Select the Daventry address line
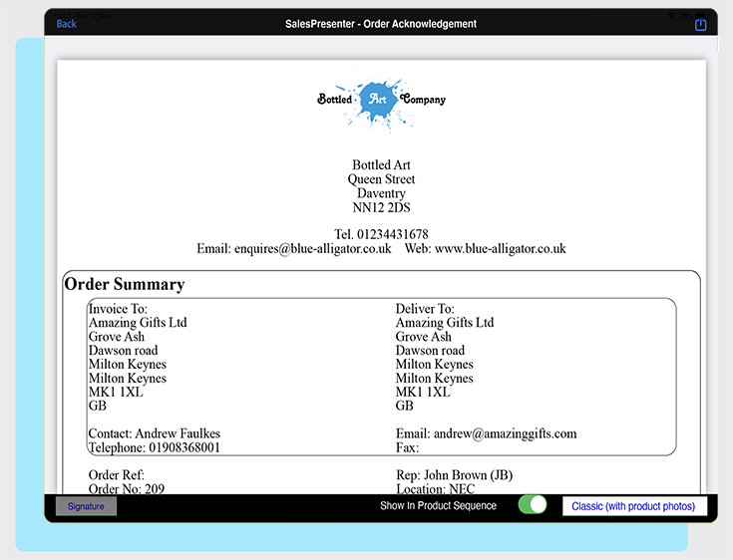Viewport: 733px width, 560px height. [381, 193]
